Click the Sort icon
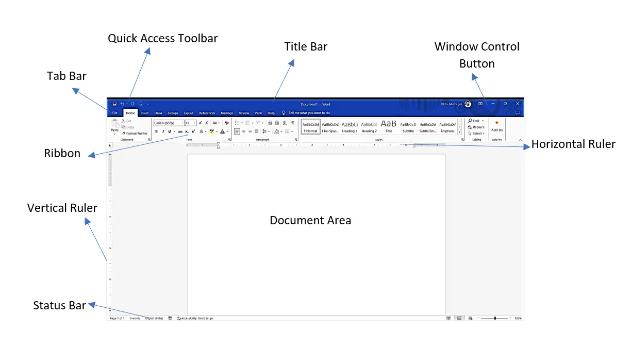Screen dimensions: 632x364 [x=285, y=123]
